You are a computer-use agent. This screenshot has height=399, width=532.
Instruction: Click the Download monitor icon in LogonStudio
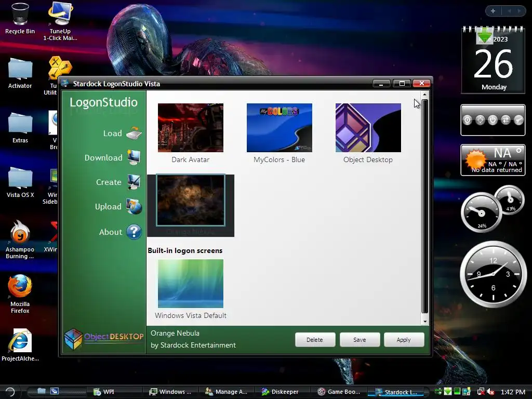click(134, 157)
